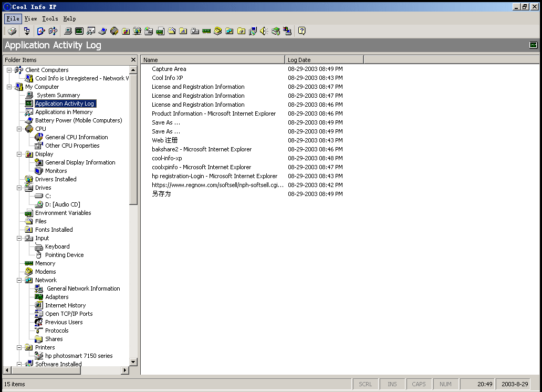Collapse the Printers tree branch
542x392 pixels.
[19, 347]
